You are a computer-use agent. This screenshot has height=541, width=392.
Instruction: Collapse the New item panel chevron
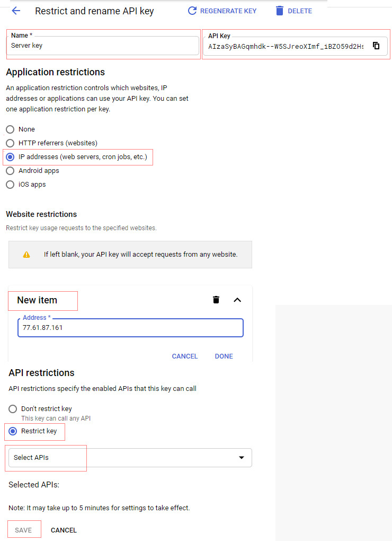tap(237, 300)
